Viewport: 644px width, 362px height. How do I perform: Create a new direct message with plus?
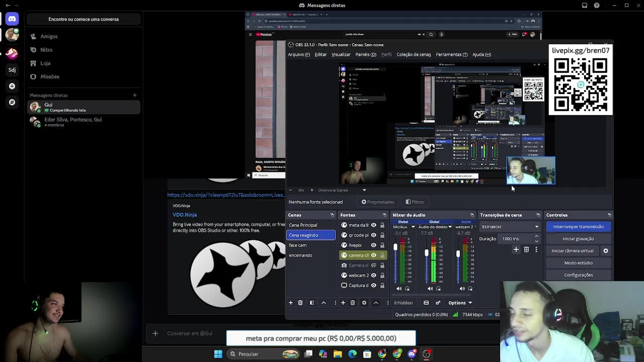[134, 95]
